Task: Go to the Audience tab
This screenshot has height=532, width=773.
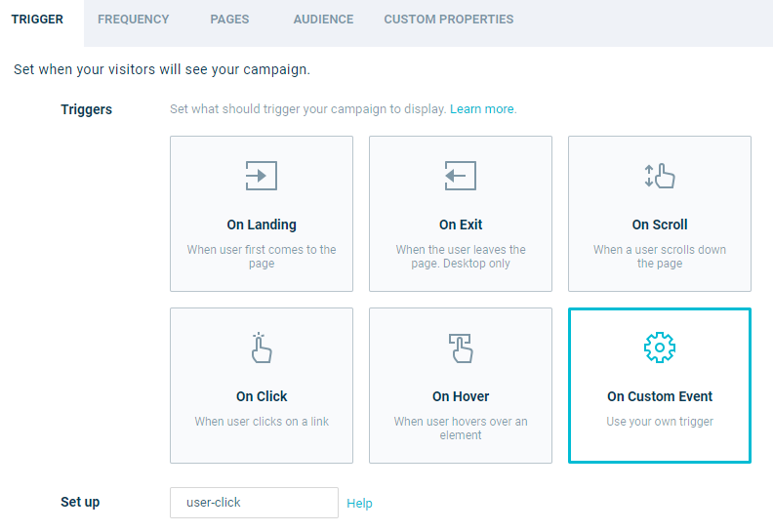Action: click(x=323, y=20)
